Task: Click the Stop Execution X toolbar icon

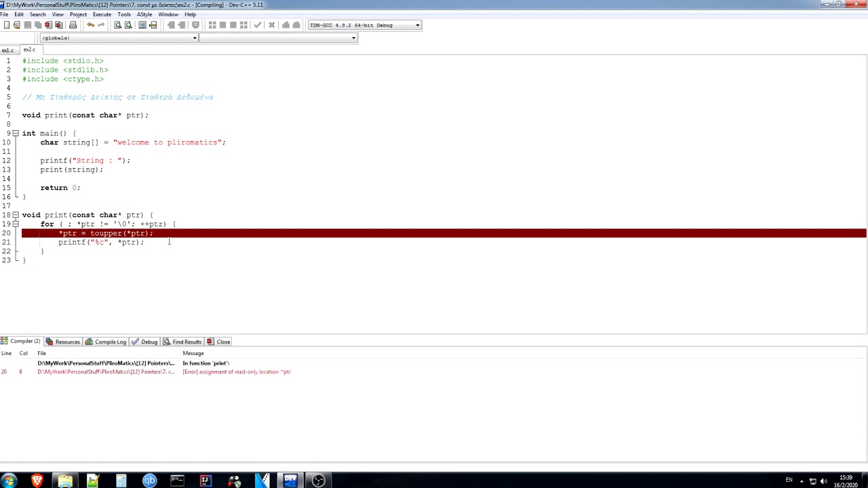Action: click(272, 25)
